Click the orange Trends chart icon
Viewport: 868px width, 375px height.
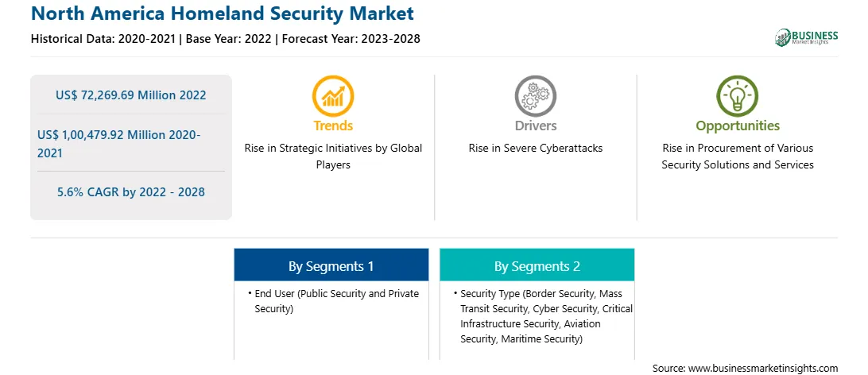click(333, 95)
